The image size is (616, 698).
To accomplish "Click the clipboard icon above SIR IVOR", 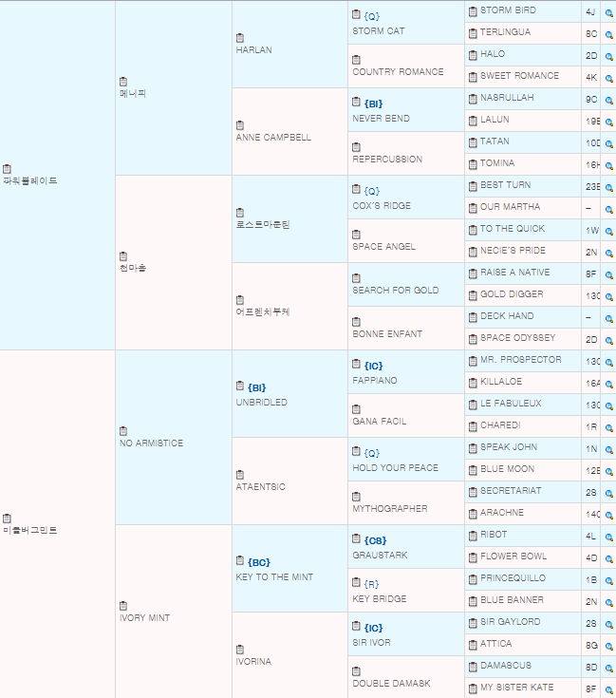I will (356, 628).
